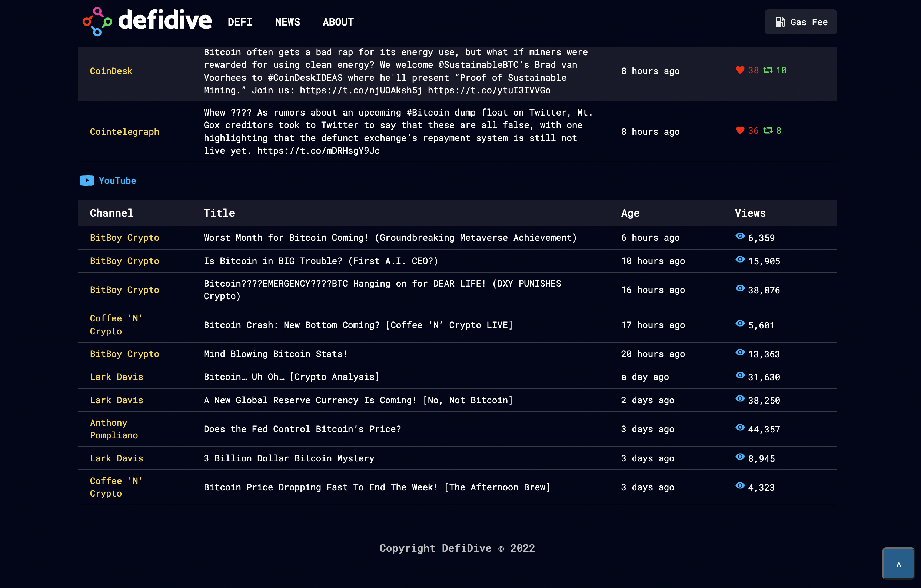Click eye icon beside 44,357 views
921x588 pixels.
click(x=740, y=428)
